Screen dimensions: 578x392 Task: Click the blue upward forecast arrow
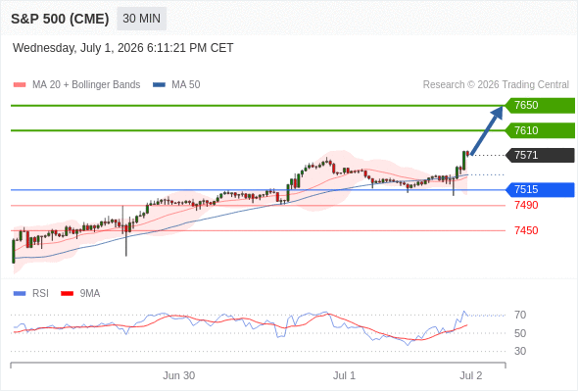click(x=487, y=130)
